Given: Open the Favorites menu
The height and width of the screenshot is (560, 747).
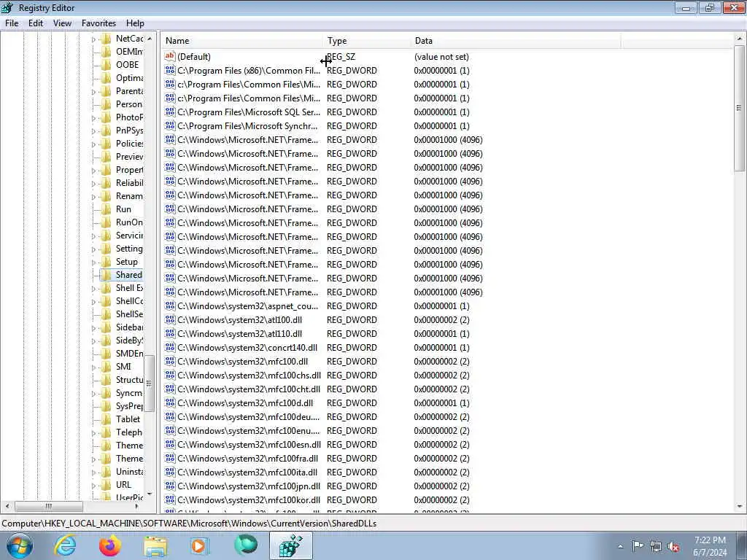Looking at the screenshot, I should point(98,23).
